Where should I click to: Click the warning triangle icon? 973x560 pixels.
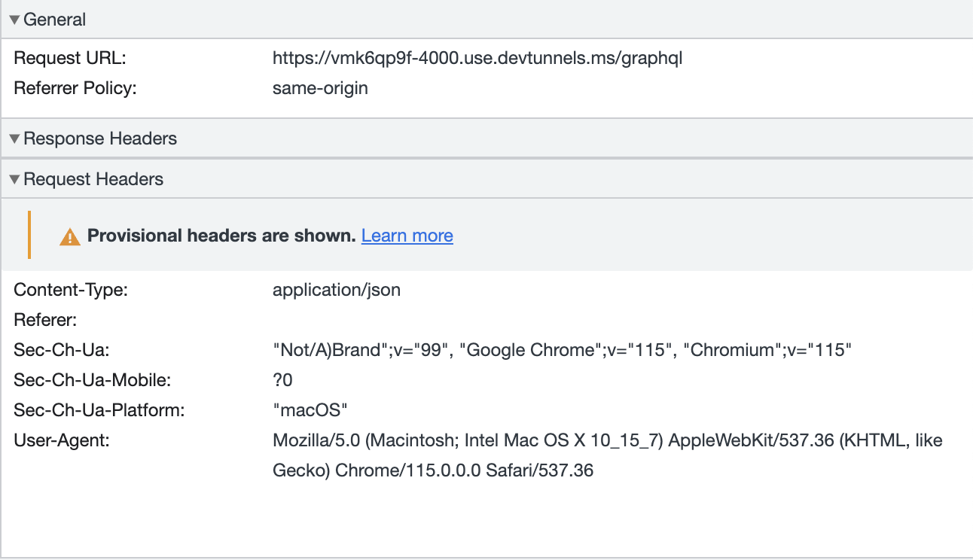click(70, 236)
